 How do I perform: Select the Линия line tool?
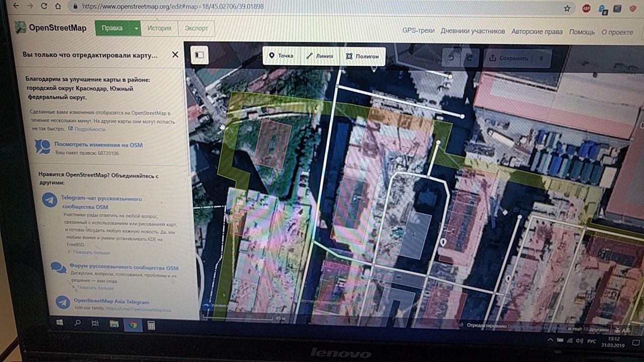[320, 56]
